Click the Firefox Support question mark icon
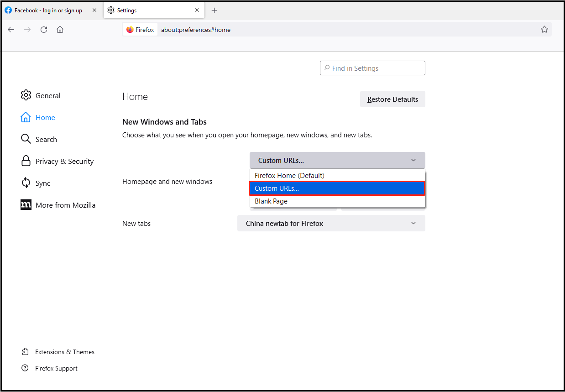The image size is (565, 392). (x=25, y=368)
